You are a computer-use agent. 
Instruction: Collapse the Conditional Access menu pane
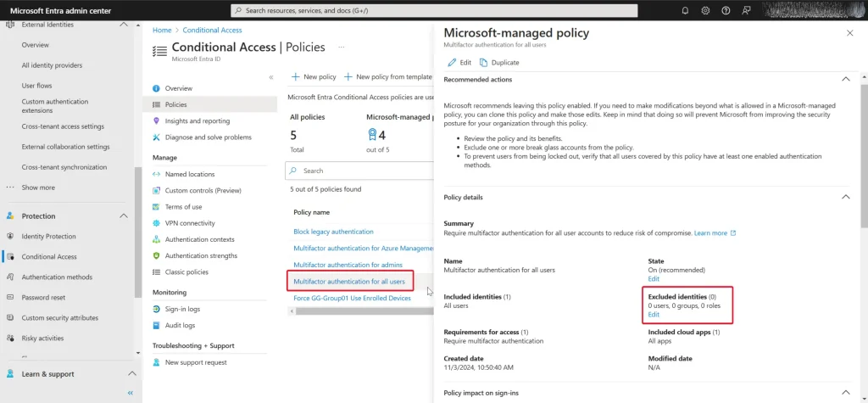[271, 77]
